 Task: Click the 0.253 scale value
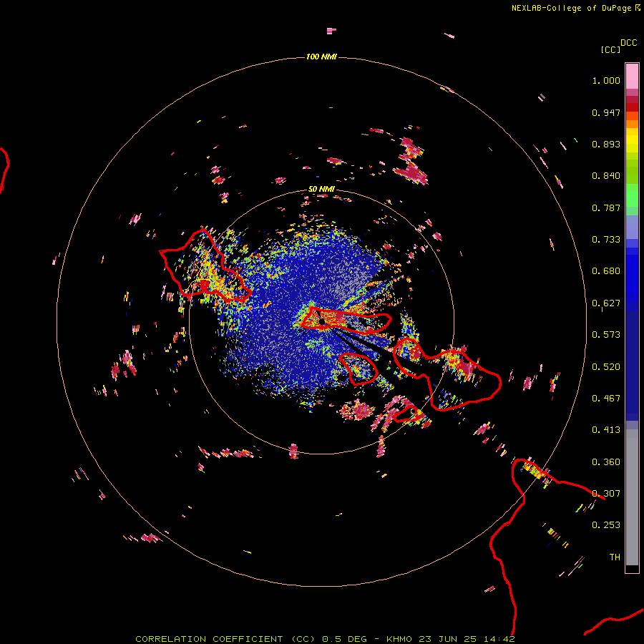coord(606,525)
